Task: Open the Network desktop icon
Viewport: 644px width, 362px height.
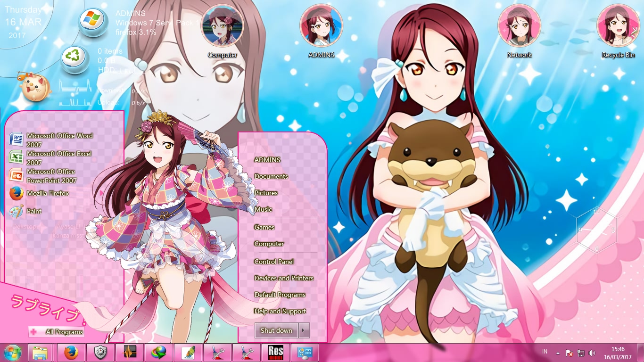Action: pyautogui.click(x=520, y=32)
